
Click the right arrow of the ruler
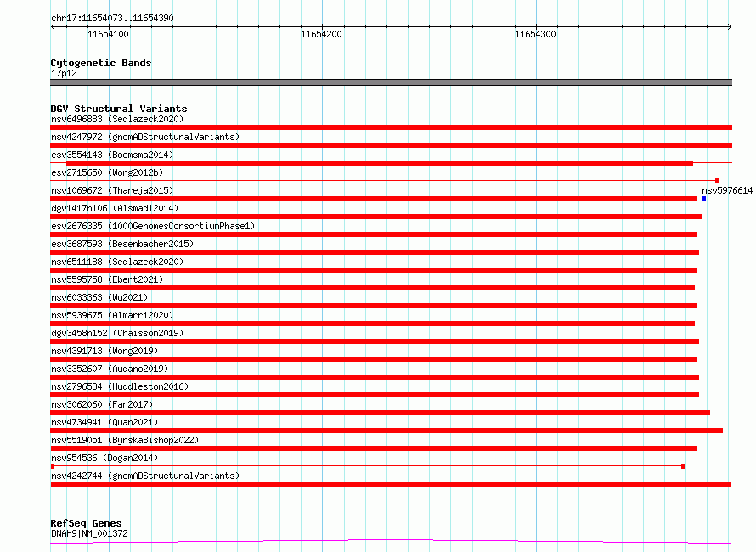coord(730,26)
